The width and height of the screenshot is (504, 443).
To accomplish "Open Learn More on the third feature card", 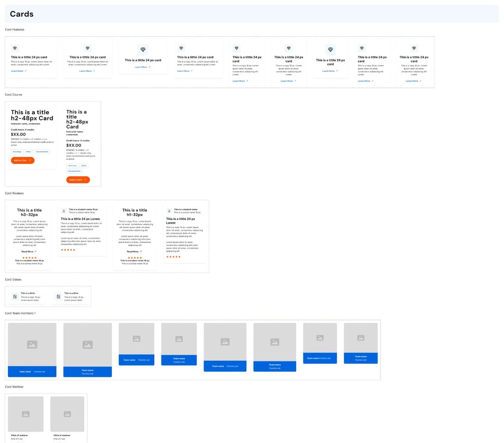I will click(143, 67).
